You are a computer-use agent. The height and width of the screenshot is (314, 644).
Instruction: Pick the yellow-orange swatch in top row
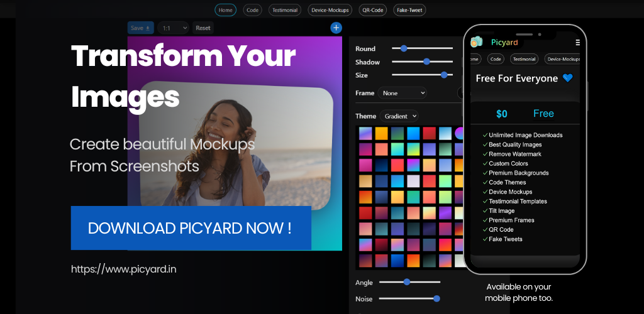tap(382, 133)
